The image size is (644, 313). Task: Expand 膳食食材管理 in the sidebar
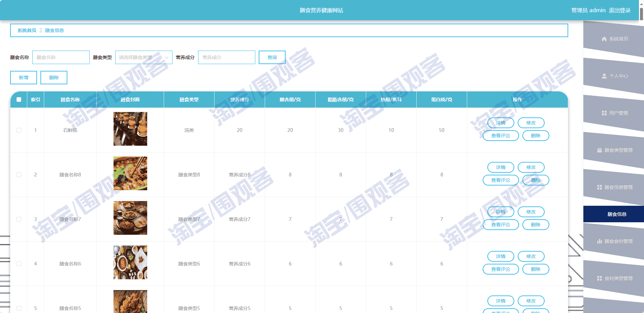(614, 241)
